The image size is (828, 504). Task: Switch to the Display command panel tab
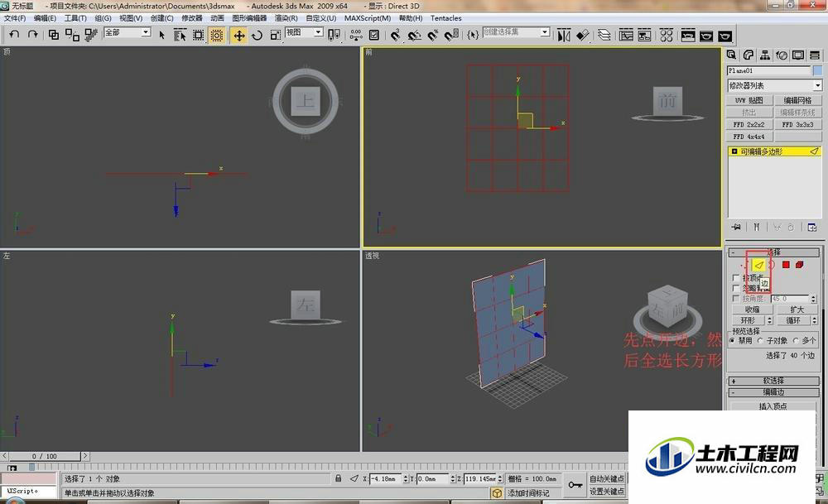[798, 55]
